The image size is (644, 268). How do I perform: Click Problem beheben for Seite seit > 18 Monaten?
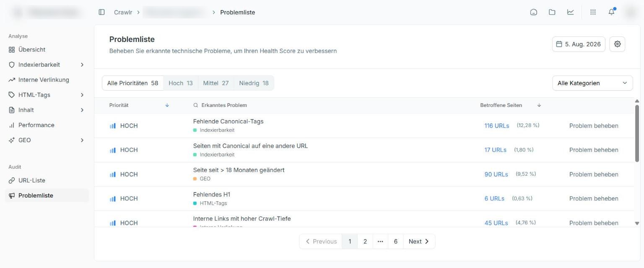[594, 174]
